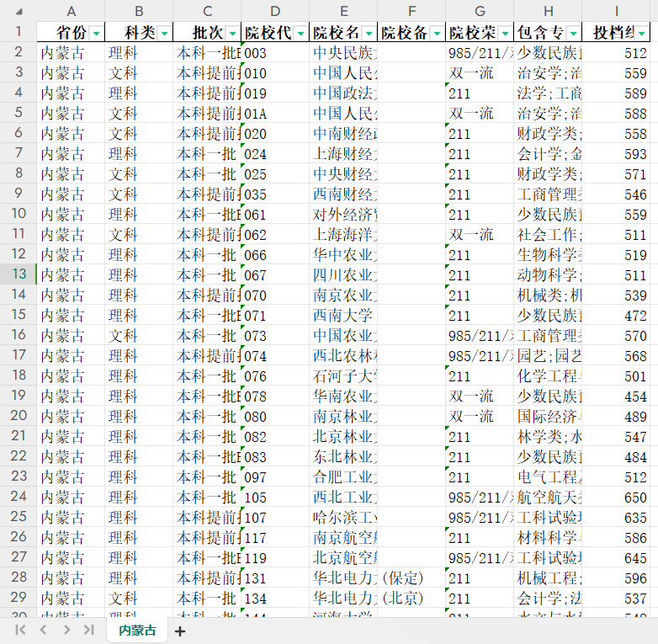Click the select-all corner triangle
Screen dimensions: 658x644
point(19,11)
